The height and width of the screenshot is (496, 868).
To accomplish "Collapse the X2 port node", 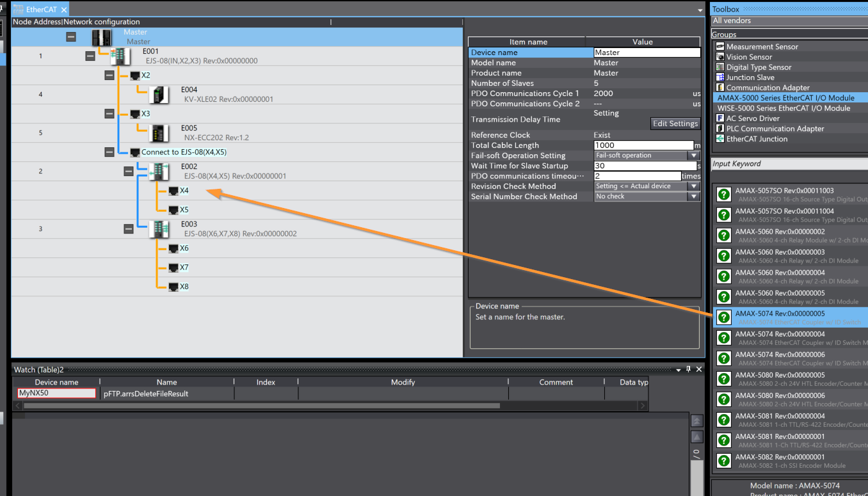I will pyautogui.click(x=109, y=76).
